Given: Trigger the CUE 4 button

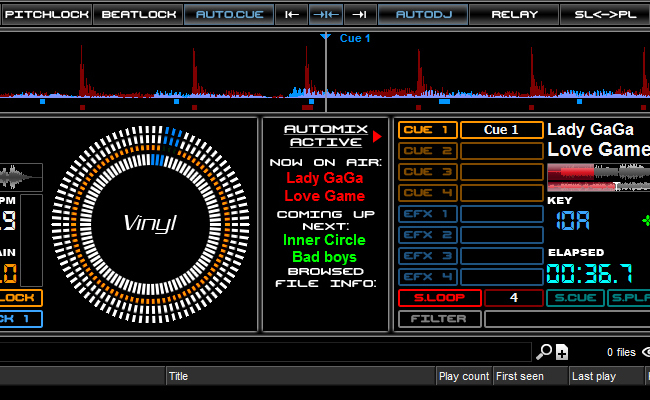Looking at the screenshot, I should tap(427, 193).
